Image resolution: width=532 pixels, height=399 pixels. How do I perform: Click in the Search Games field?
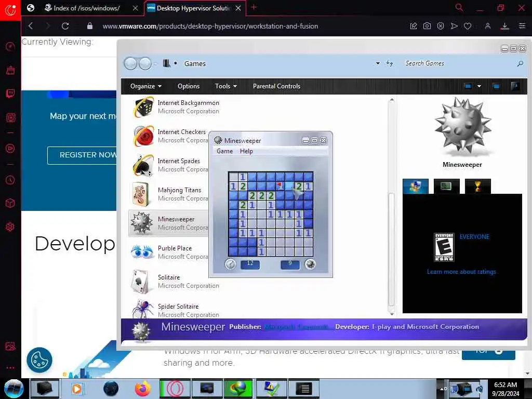tap(458, 63)
